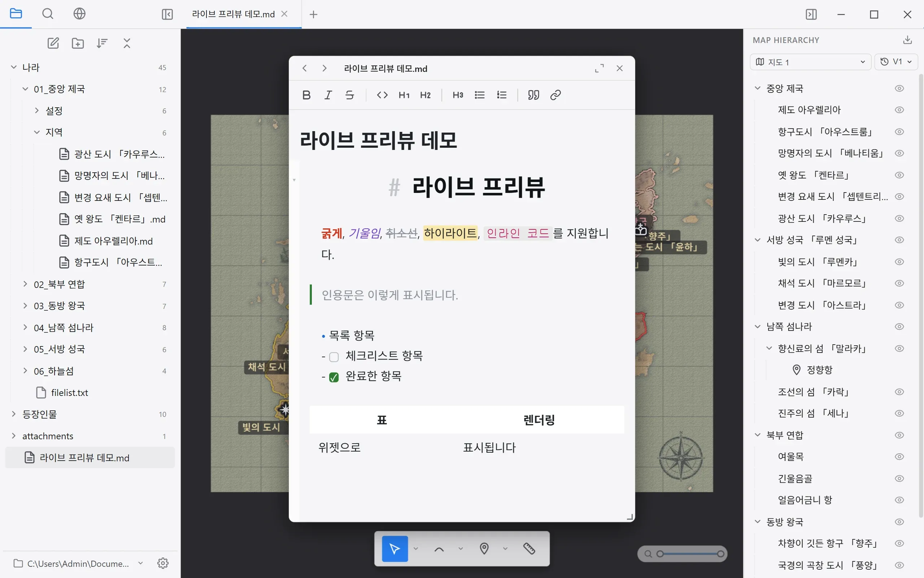Viewport: 924px width, 578px height.
Task: Select 정향항 pin in hierarchy
Action: click(x=819, y=370)
